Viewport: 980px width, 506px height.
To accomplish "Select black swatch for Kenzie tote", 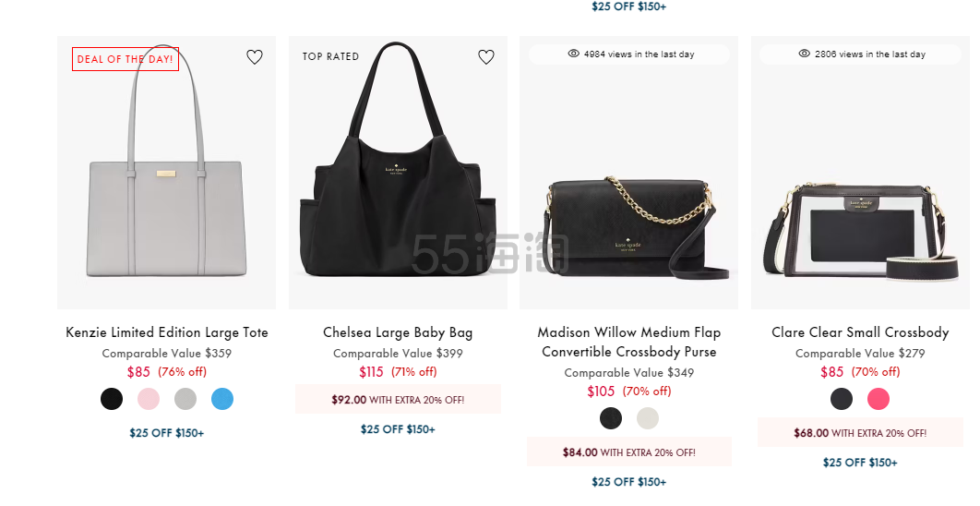I will 112,398.
